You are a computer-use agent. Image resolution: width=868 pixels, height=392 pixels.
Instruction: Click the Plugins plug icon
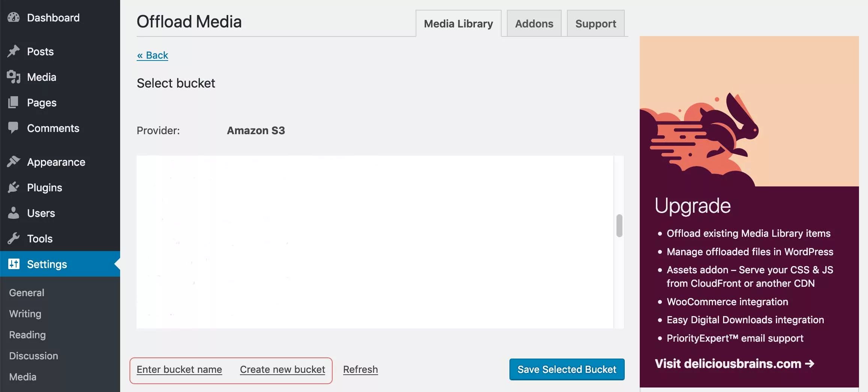[14, 188]
